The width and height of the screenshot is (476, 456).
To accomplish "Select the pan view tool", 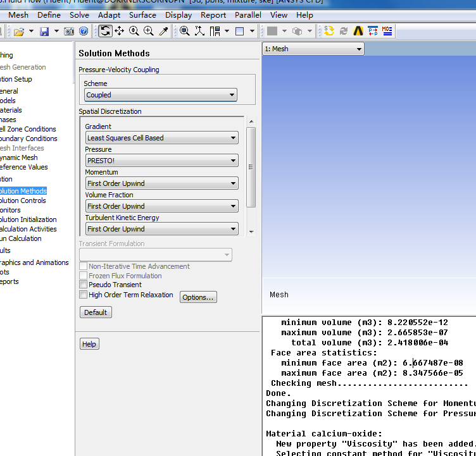I will tap(120, 31).
